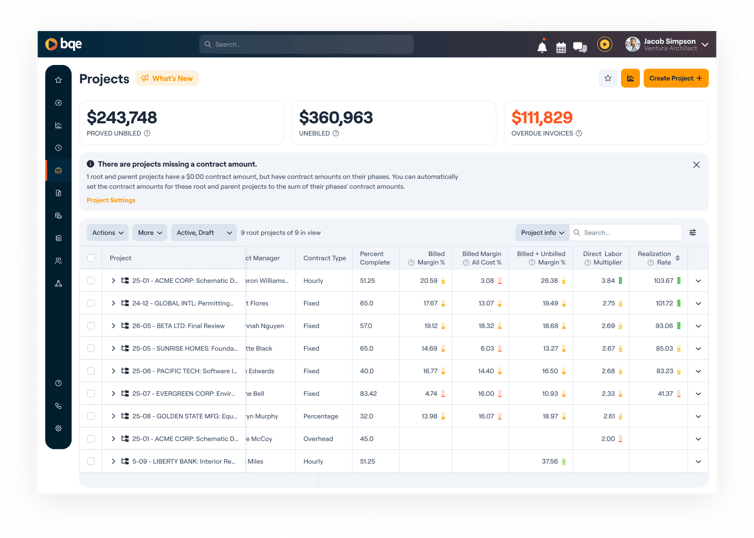Open settings gear in sidebar

58,428
